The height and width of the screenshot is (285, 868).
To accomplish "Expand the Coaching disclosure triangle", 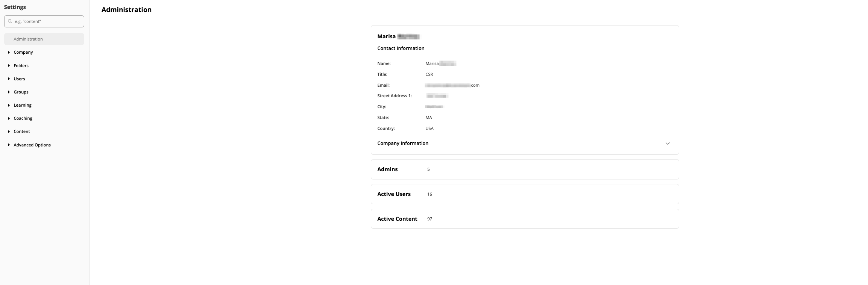I will 9,118.
